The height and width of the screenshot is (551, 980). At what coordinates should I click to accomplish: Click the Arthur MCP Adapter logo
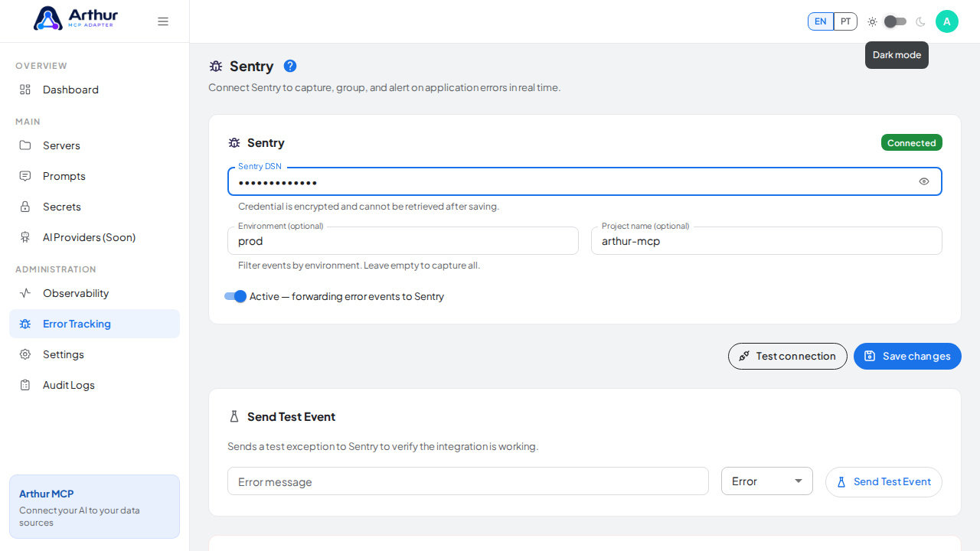(x=76, y=18)
